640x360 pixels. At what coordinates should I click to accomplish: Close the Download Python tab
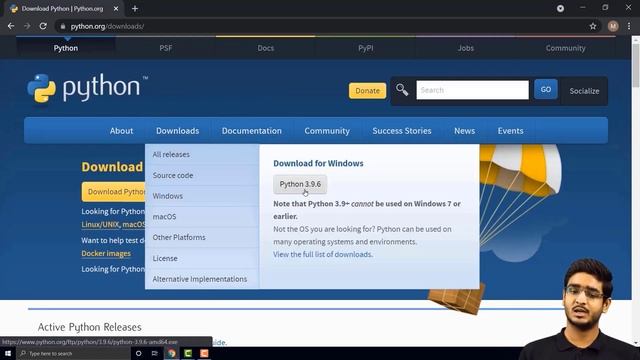click(116, 8)
